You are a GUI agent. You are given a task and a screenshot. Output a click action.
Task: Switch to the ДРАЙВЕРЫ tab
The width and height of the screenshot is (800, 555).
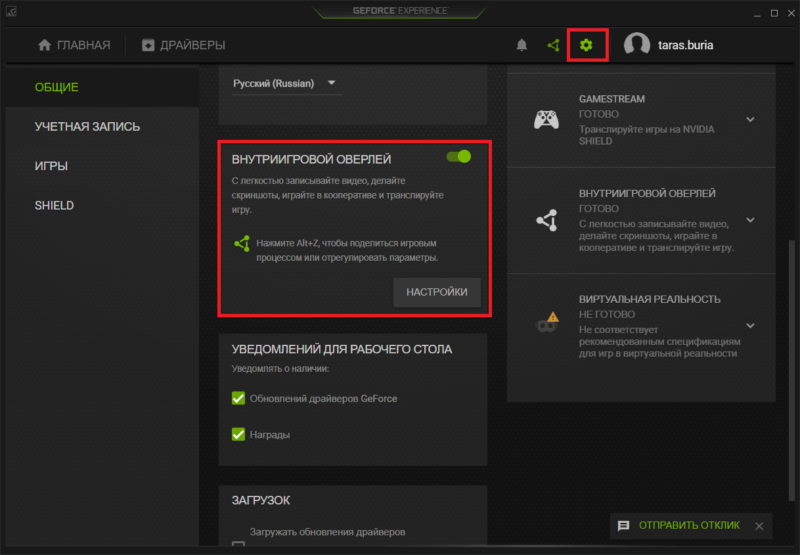pos(184,45)
